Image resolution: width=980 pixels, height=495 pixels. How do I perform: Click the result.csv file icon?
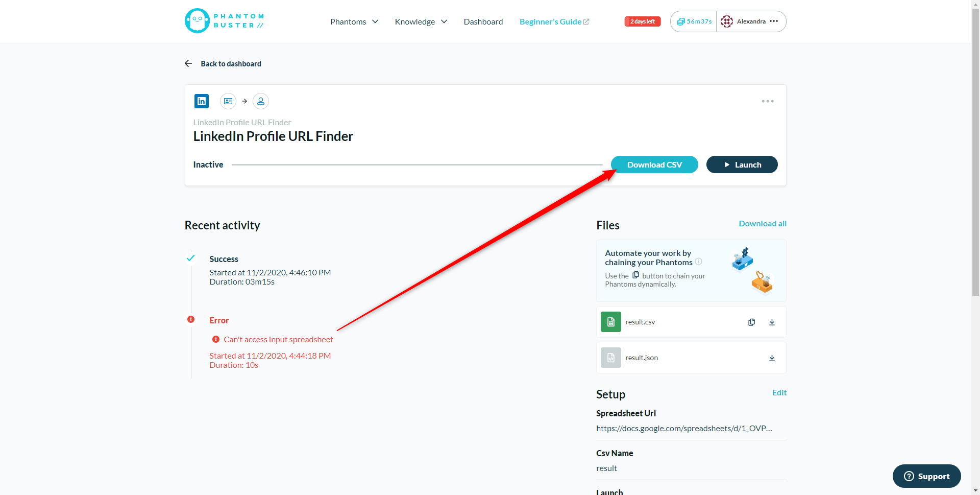[611, 322]
